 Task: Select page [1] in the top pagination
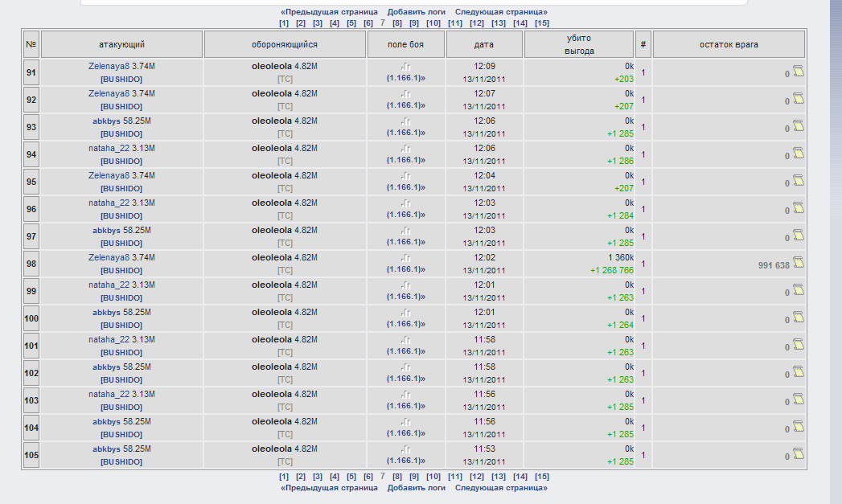point(284,23)
